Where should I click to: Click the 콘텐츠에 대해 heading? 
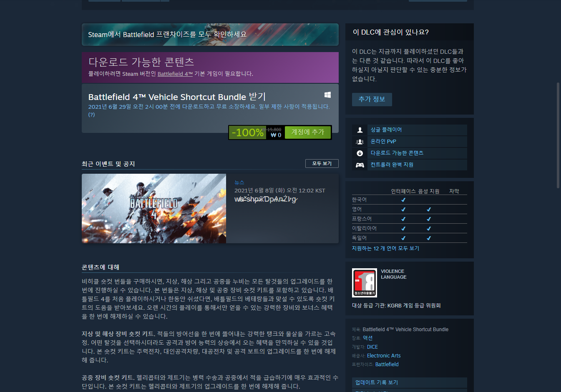[101, 267]
